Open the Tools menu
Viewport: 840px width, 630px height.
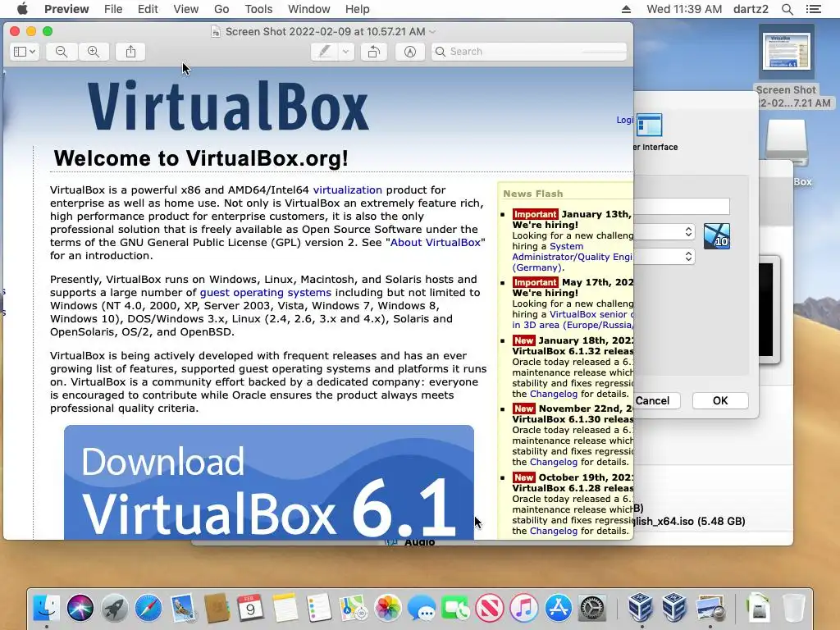(258, 9)
